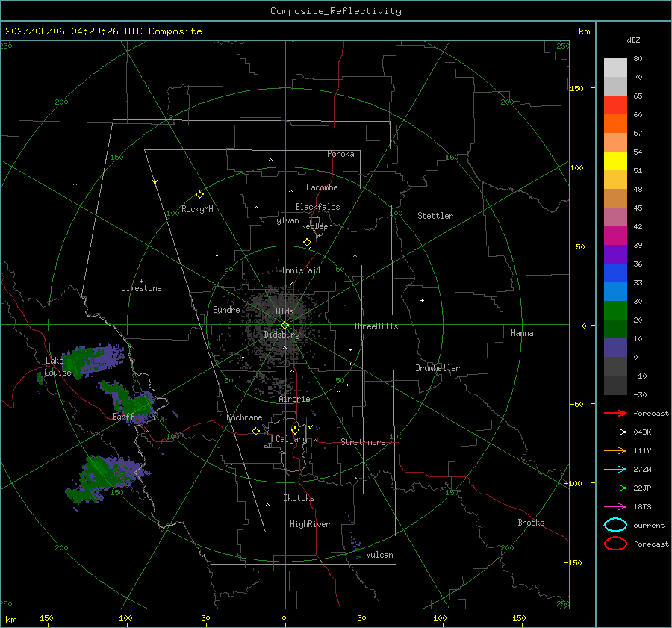The height and width of the screenshot is (628, 672).
Task: Click the yellow diamond marker above Calgary label
Action: [x=295, y=430]
